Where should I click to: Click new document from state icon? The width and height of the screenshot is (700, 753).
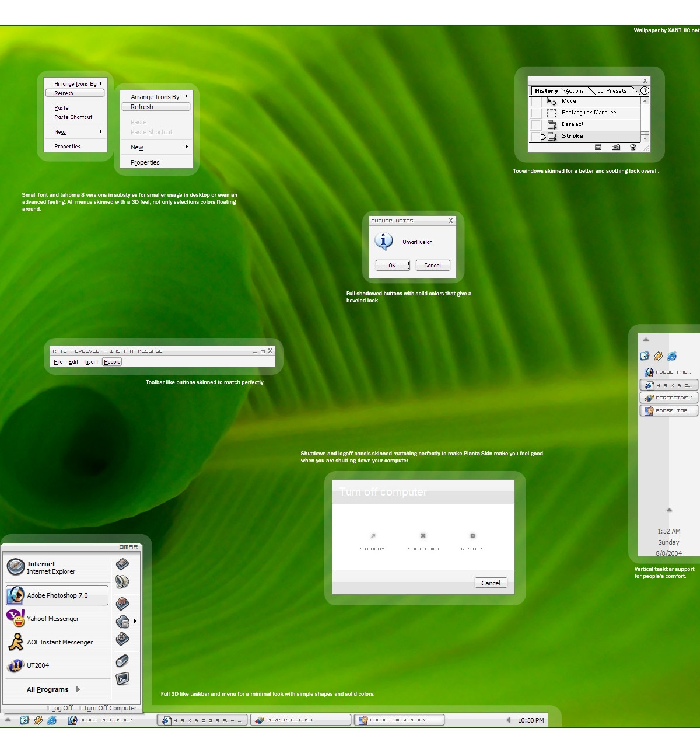598,148
